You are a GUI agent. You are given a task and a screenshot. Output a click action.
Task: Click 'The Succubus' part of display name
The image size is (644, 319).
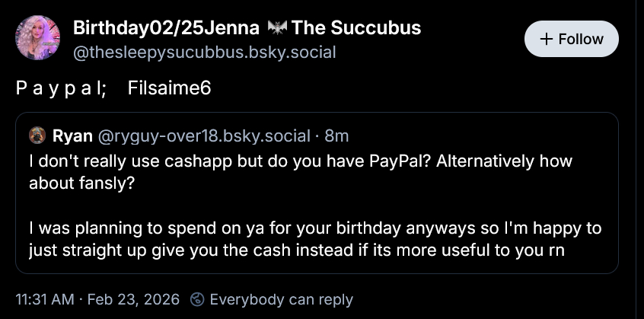point(356,29)
